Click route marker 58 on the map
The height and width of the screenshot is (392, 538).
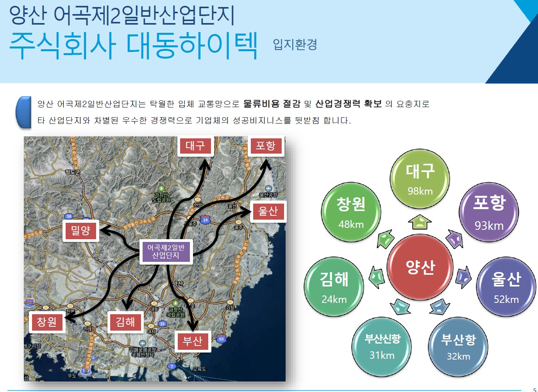[69, 216]
